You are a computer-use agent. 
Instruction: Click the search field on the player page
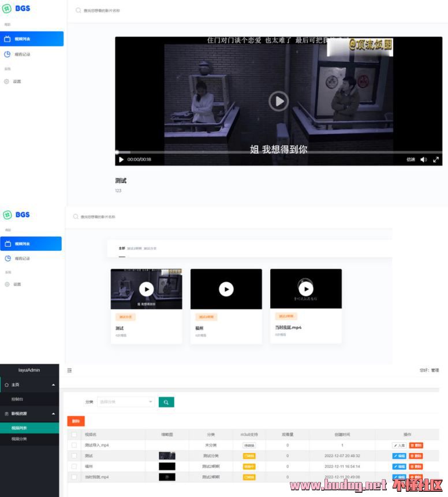pyautogui.click(x=102, y=10)
